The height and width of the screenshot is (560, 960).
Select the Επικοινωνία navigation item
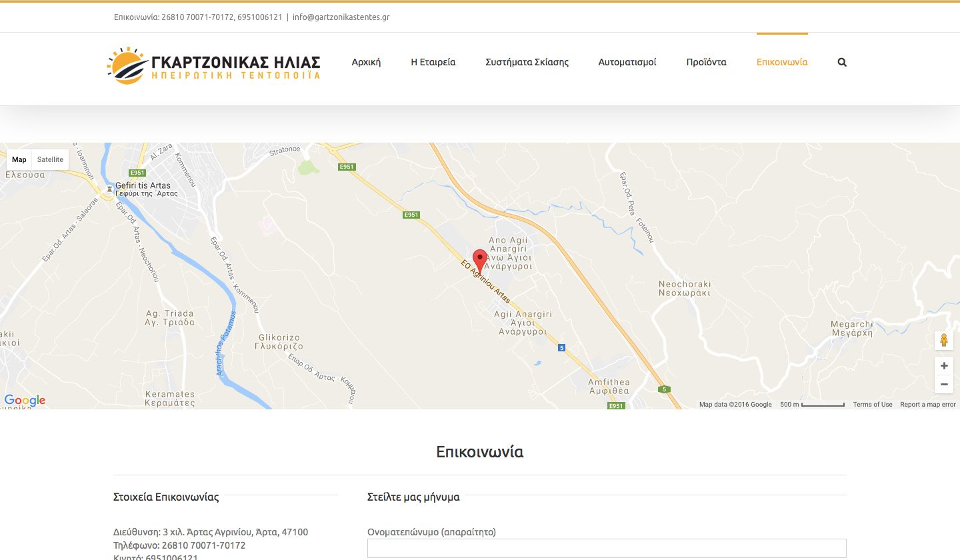[782, 62]
